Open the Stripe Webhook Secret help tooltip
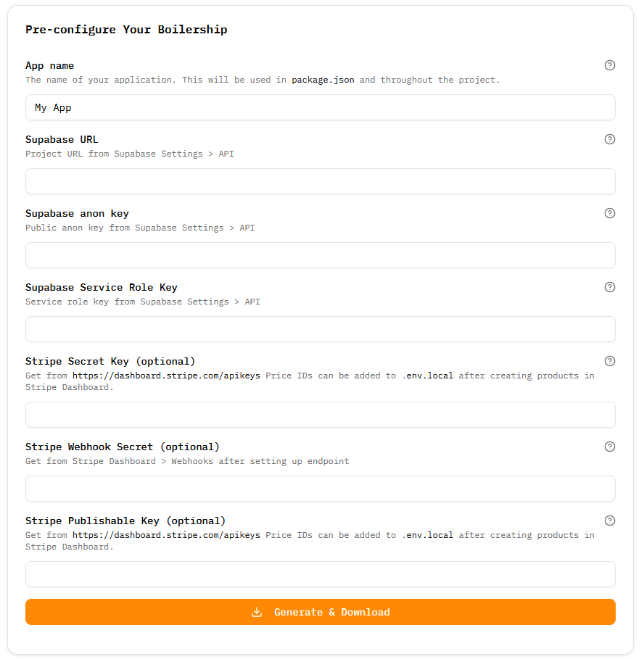644x659 pixels. (609, 447)
